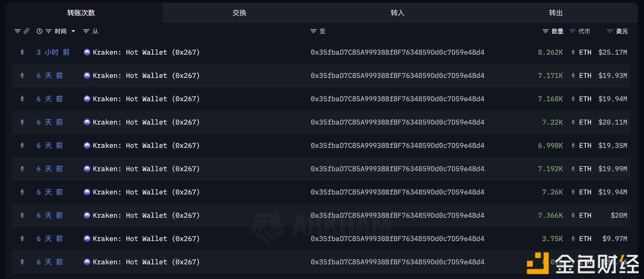
Task: Click the clock icon before 时间 column
Action: point(39,31)
